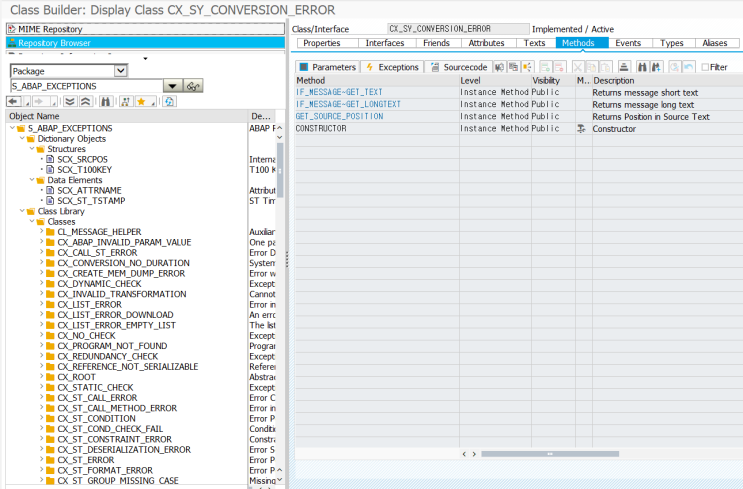The image size is (743, 489).
Task: Open the Package object type dropdown
Action: tap(121, 71)
